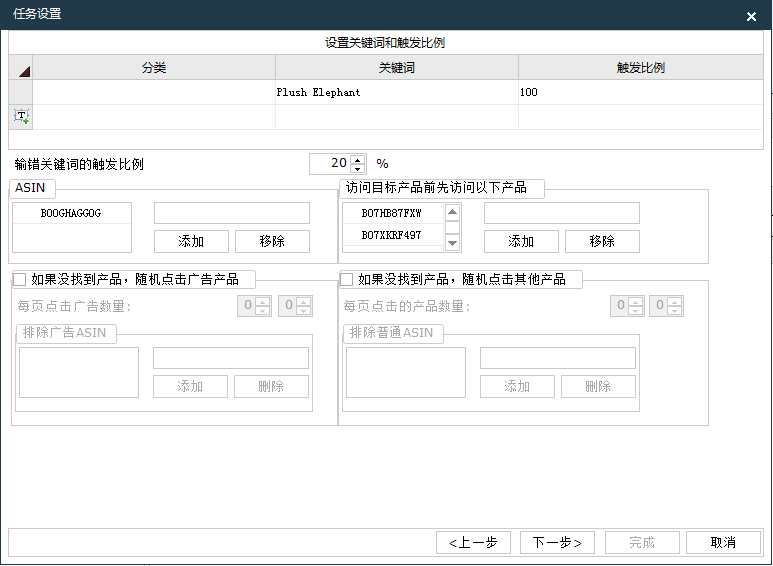Click the 关键词 column header

(397, 68)
